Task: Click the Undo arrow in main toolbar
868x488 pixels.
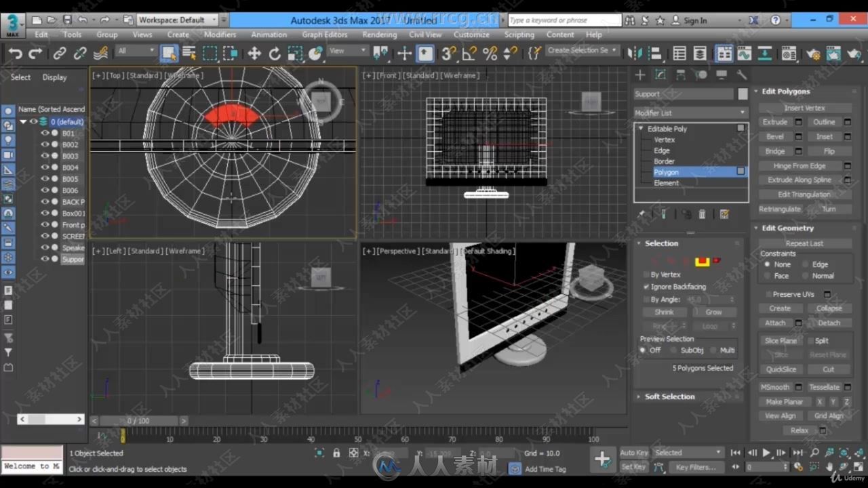Action: [x=16, y=53]
